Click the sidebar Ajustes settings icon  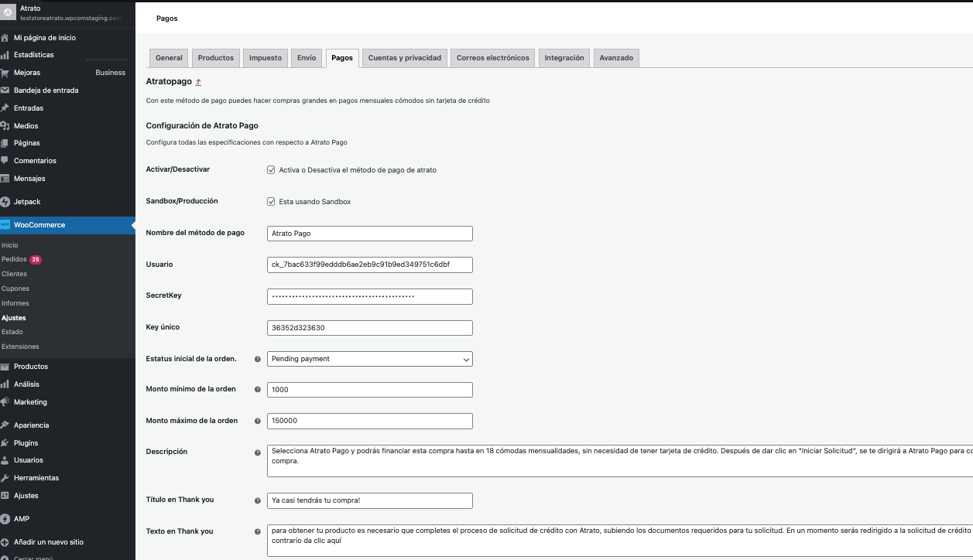point(5,496)
